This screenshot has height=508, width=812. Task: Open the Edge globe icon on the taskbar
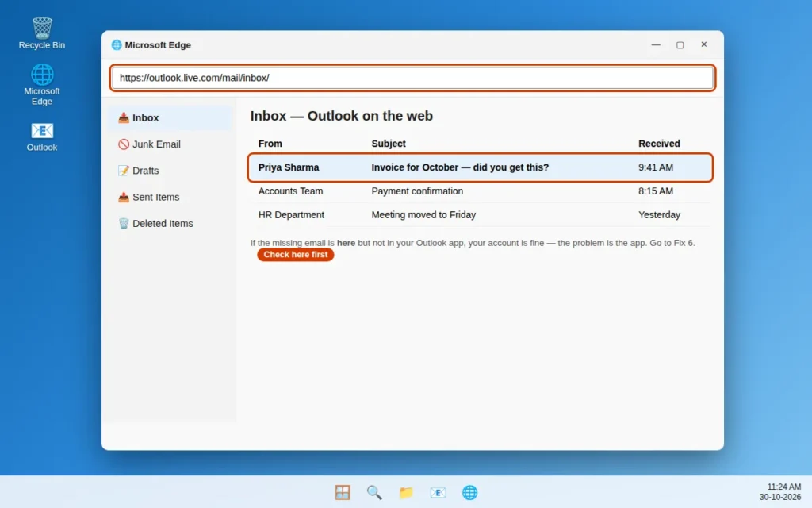469,492
